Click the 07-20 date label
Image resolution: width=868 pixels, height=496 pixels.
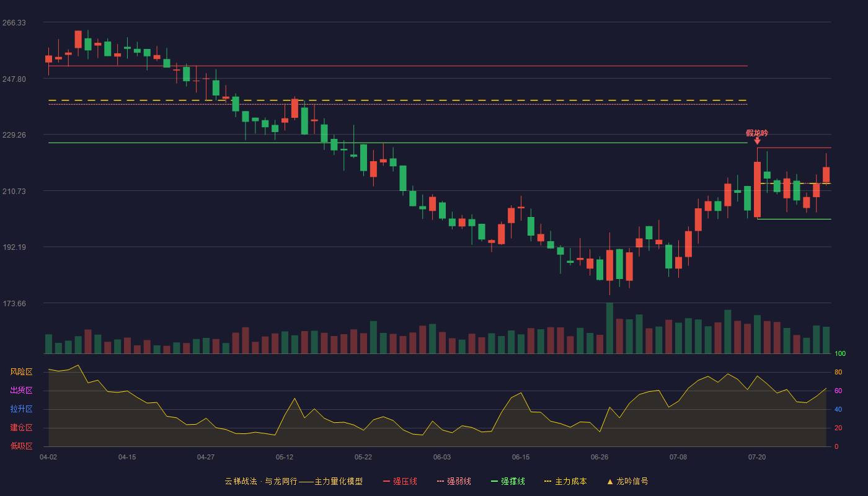[757, 457]
